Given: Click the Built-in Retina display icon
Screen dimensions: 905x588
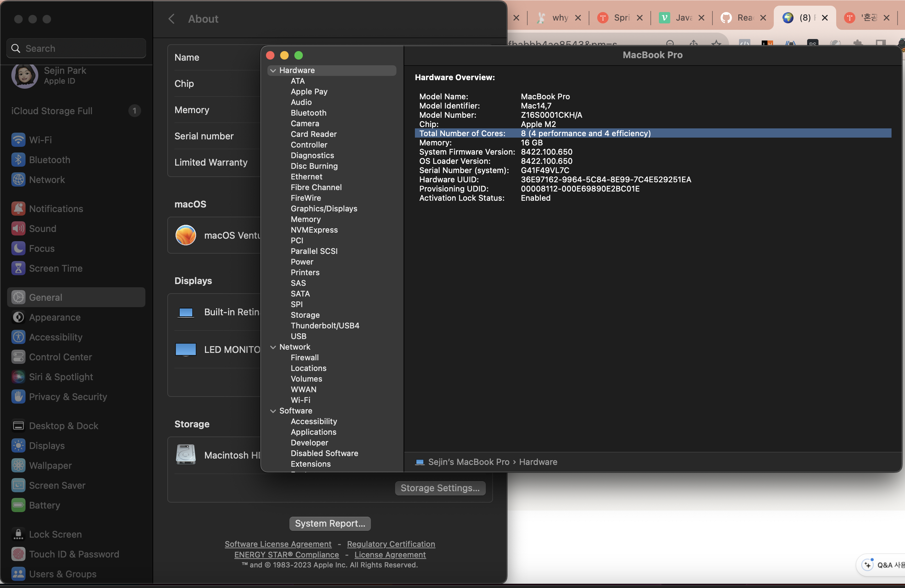Looking at the screenshot, I should [x=185, y=312].
